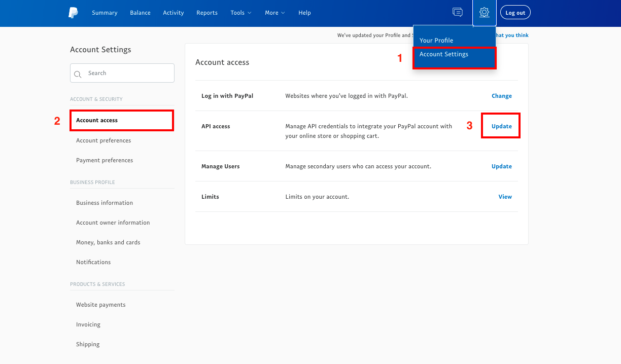Click the PayPal logo icon
621x364 pixels.
tap(73, 13)
